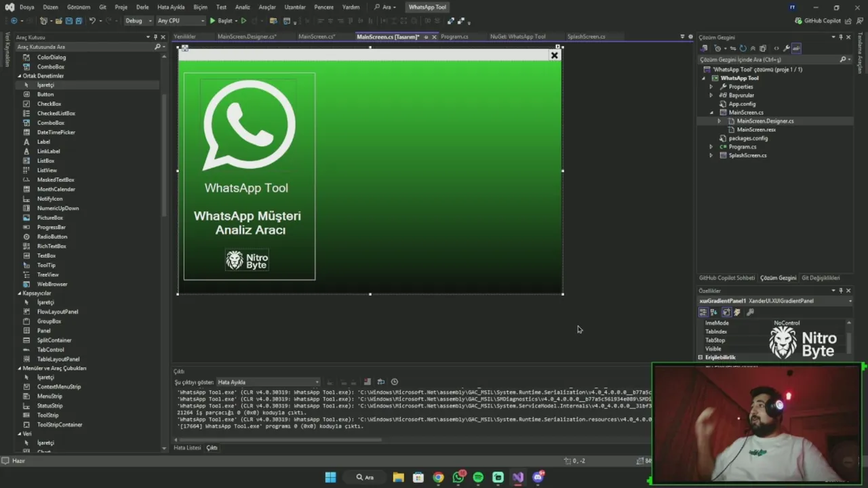Viewport: 868px width, 488px height.
Task: Open the Hata Ayıkla output source dropdown
Action: pyautogui.click(x=268, y=382)
